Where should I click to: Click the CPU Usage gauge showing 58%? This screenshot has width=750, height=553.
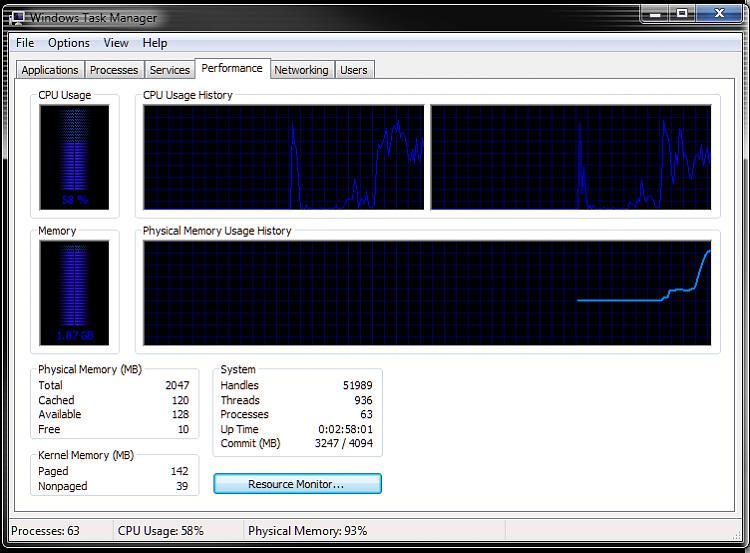coord(75,157)
